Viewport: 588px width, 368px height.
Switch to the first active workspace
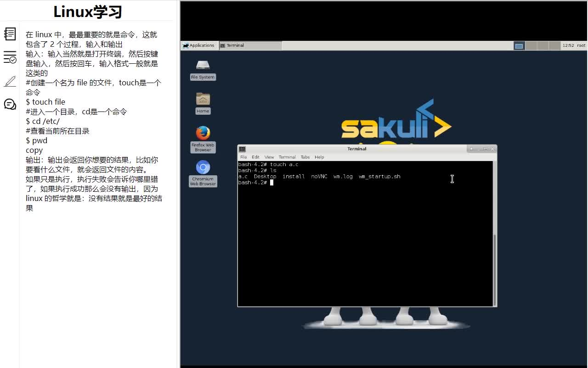[519, 45]
